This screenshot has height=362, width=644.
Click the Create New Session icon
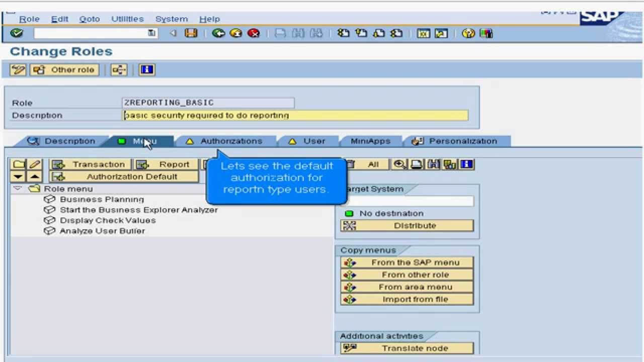(424, 33)
